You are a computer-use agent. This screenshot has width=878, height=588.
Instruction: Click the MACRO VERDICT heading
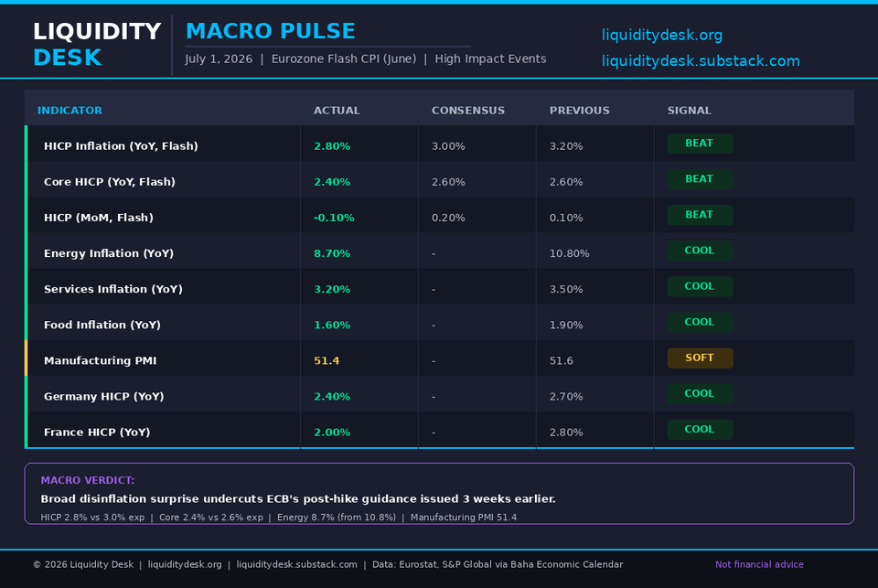pos(88,480)
